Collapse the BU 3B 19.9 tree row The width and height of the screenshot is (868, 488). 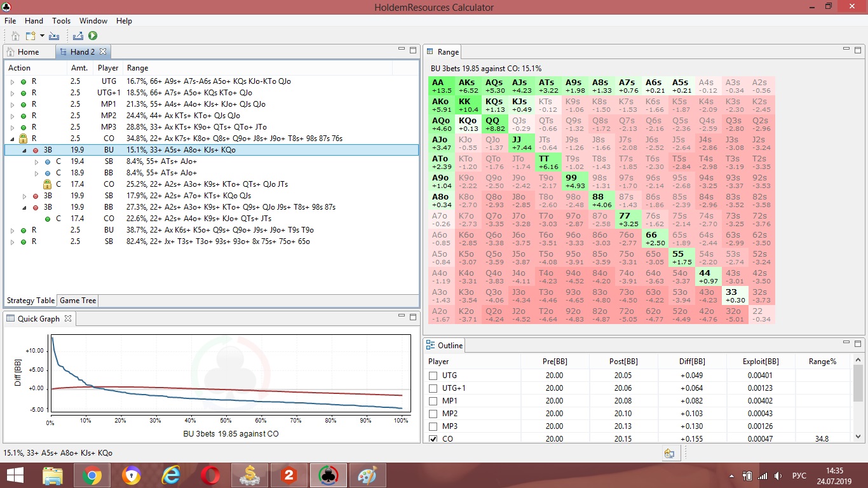pos(24,150)
